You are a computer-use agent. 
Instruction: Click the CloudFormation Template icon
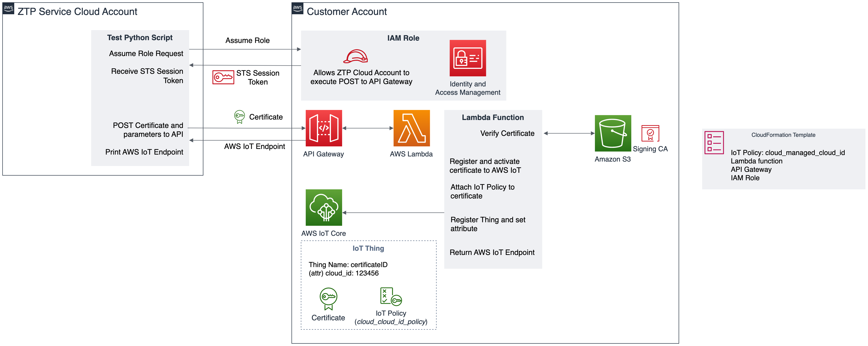coord(714,143)
